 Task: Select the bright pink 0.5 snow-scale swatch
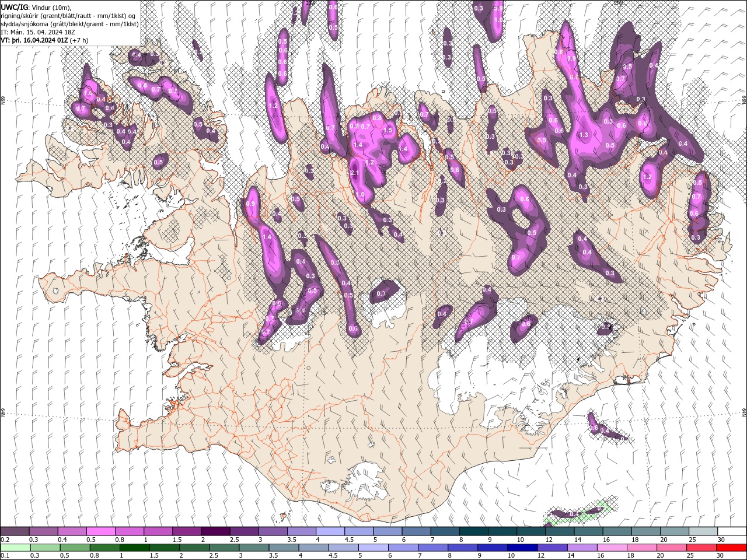pos(100,531)
